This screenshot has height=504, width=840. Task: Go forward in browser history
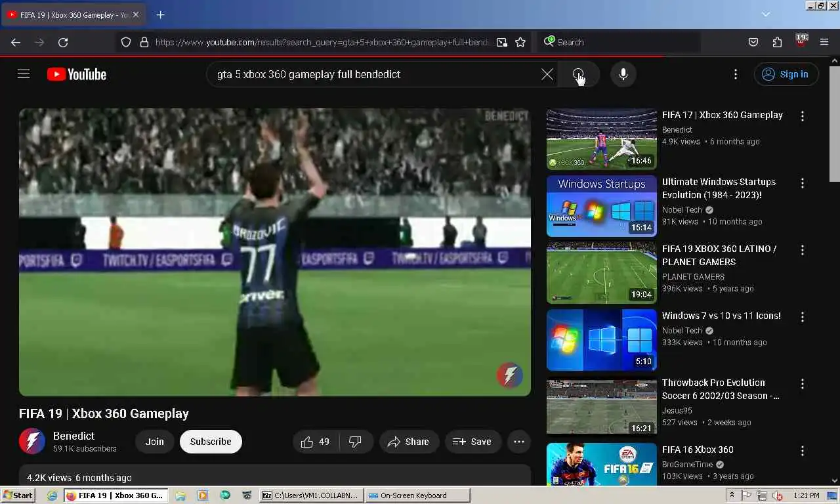pos(39,42)
